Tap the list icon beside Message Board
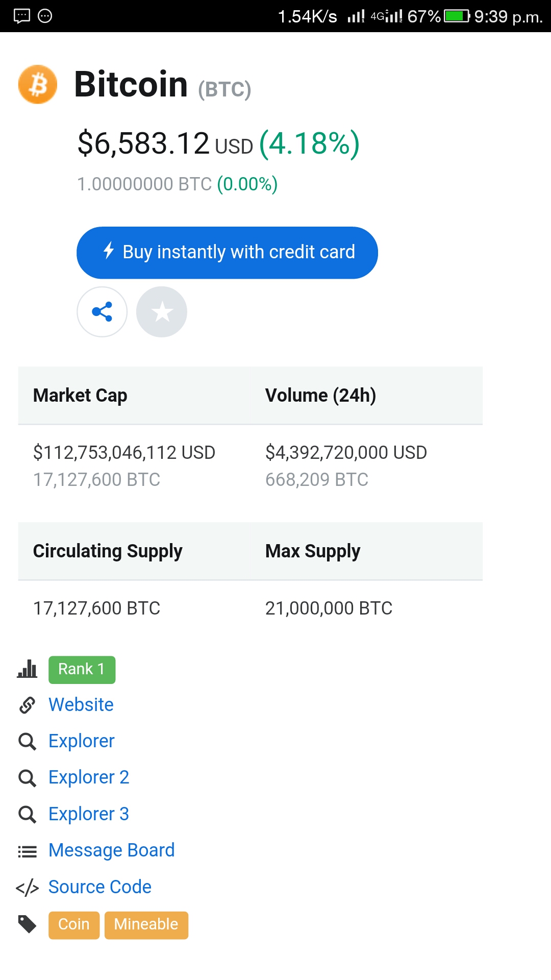 pyautogui.click(x=27, y=851)
